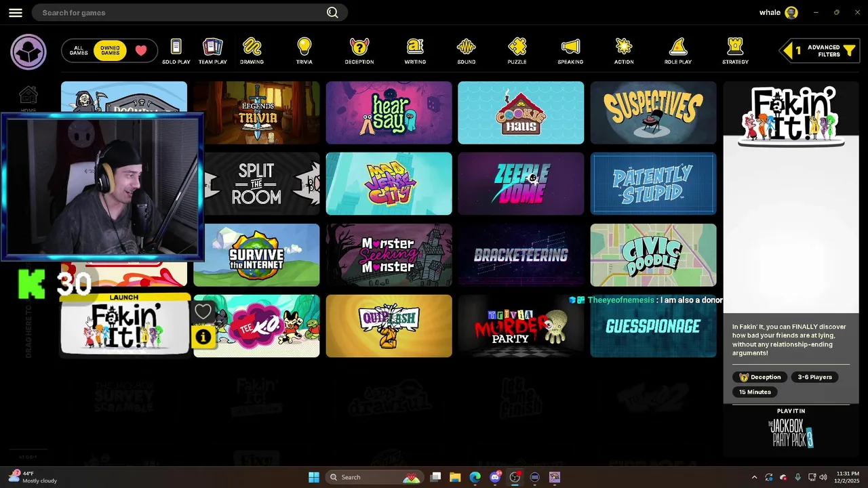Filter by Action category
This screenshot has height=488, width=868.
[x=624, y=52]
